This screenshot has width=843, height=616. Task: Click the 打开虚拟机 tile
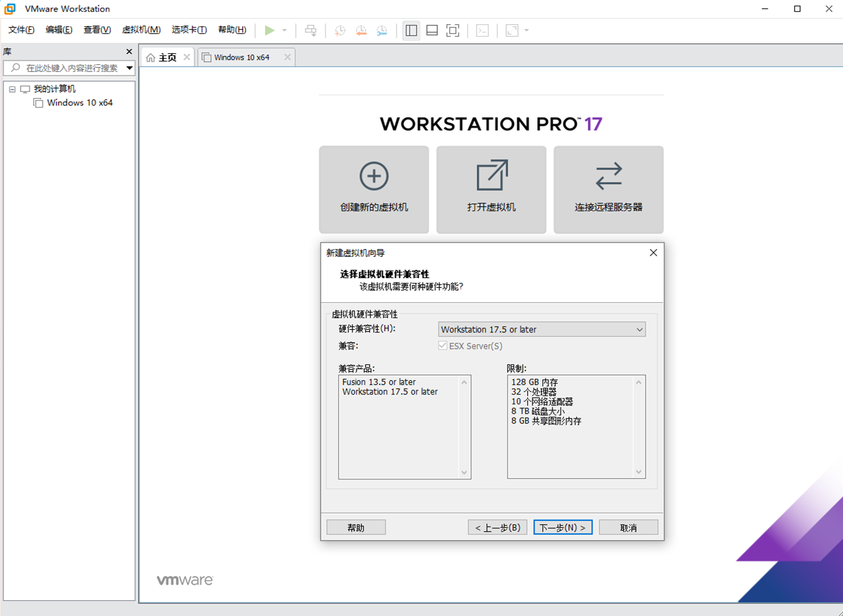coord(491,190)
